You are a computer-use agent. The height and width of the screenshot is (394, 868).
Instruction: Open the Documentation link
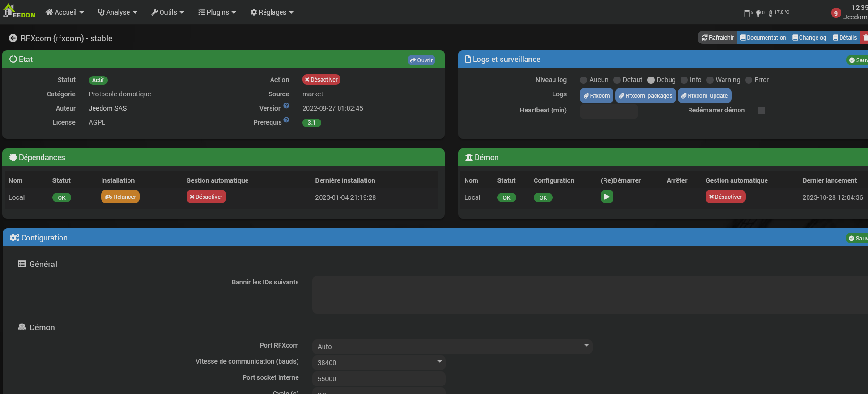pos(763,38)
